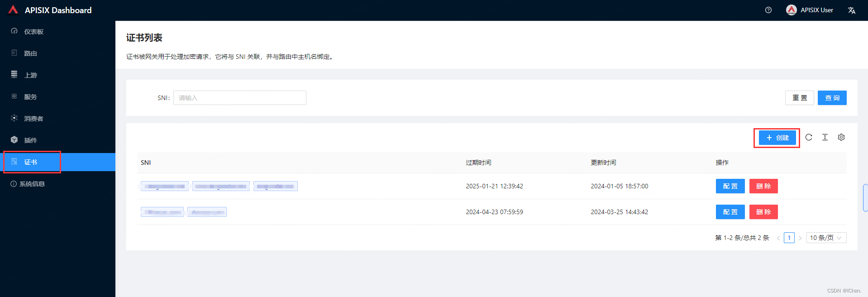Click 删除 for certificate expiring 2024-04-23
The height and width of the screenshot is (297, 868).
pyautogui.click(x=763, y=212)
